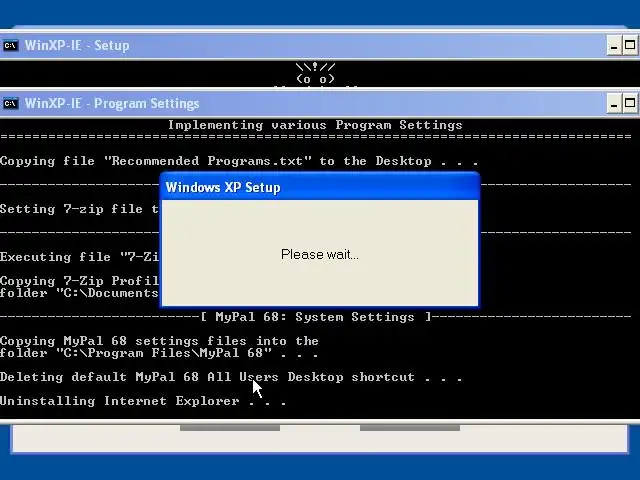Click the "Implementing various Program Settings" heading
Screen dimensions: 640x480
coord(315,125)
